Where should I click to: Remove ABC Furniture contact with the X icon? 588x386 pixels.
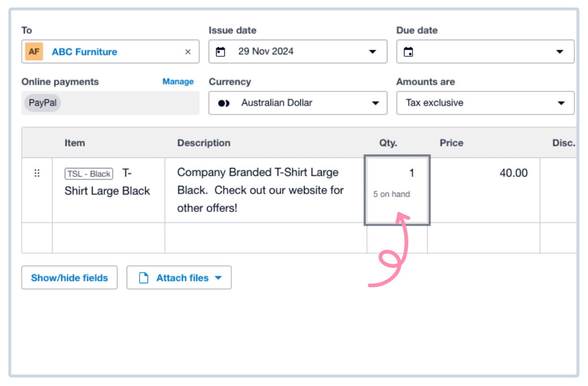188,52
